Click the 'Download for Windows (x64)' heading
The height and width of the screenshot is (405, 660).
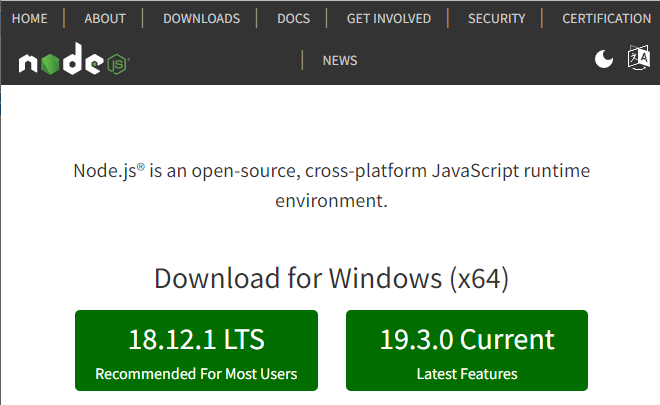pos(331,278)
